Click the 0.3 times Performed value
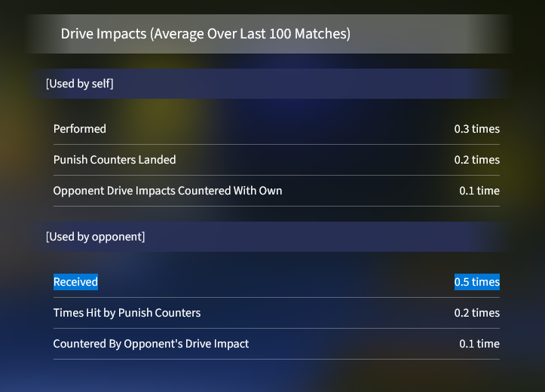The width and height of the screenshot is (545, 392). tap(477, 129)
